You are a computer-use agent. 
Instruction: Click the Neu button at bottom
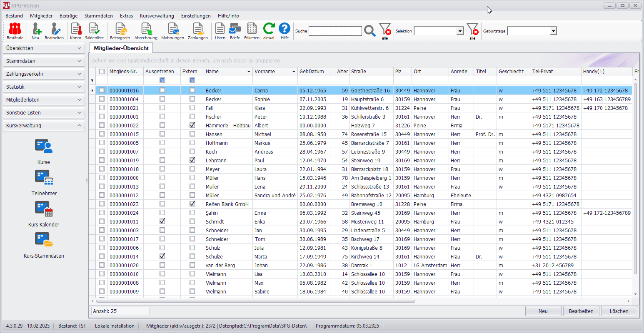[x=543, y=311]
